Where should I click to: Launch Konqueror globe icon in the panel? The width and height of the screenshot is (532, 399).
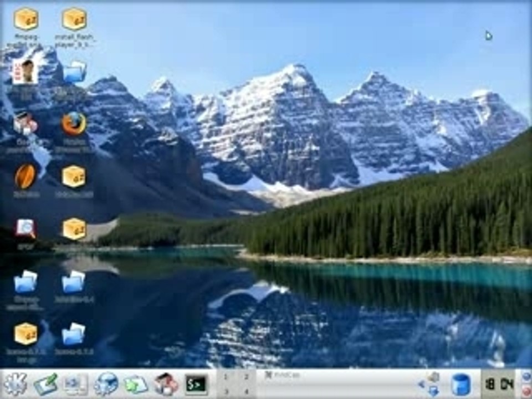[x=106, y=384]
